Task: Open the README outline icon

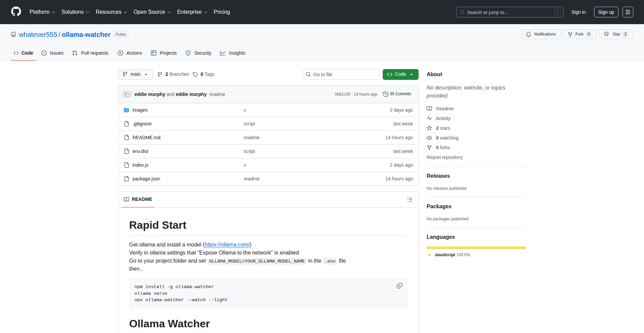Action: point(410,200)
